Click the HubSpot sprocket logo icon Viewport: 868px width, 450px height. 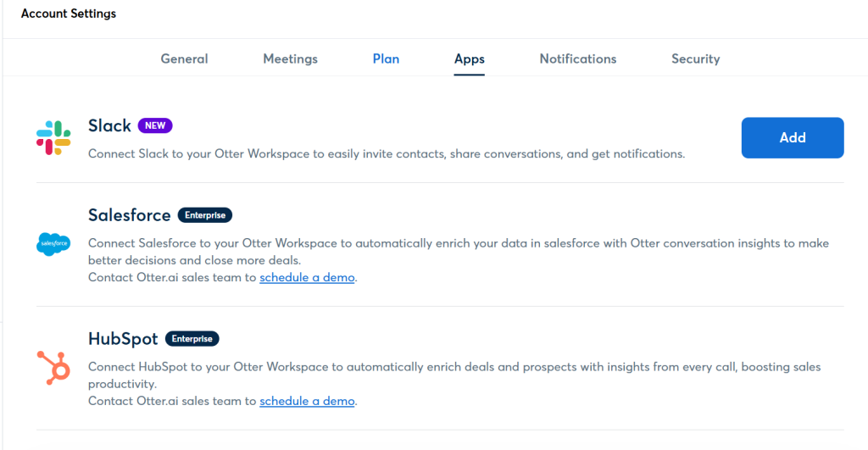tap(53, 368)
